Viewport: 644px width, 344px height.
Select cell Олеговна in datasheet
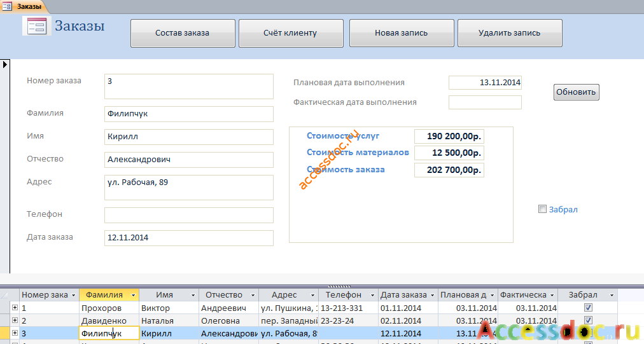(x=228, y=320)
